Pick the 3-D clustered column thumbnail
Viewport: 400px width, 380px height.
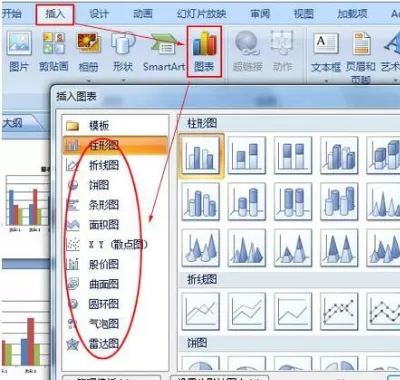339,155
